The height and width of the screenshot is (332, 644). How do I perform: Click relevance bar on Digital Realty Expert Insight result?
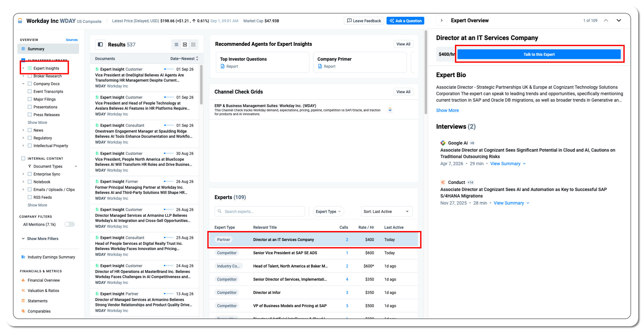169,237
